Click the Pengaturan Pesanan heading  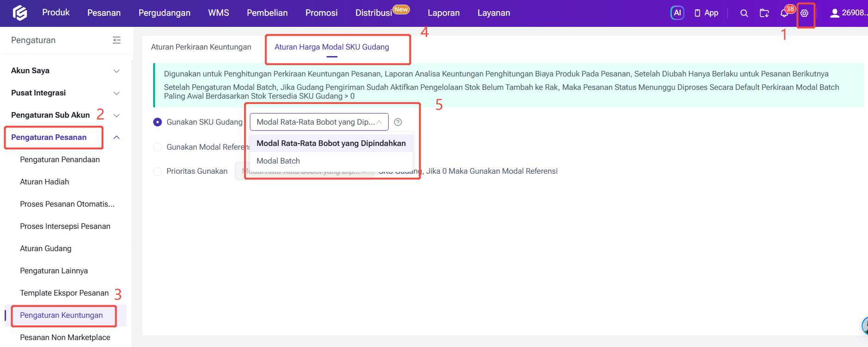49,137
